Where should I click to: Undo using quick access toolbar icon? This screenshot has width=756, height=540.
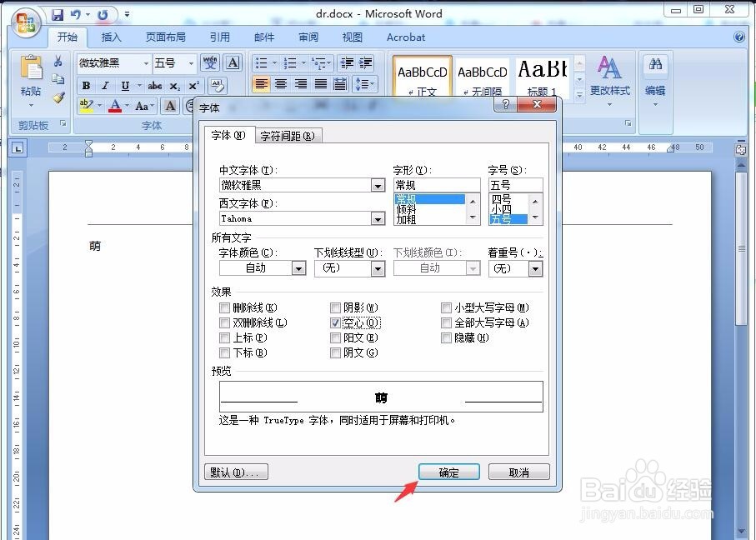point(76,15)
